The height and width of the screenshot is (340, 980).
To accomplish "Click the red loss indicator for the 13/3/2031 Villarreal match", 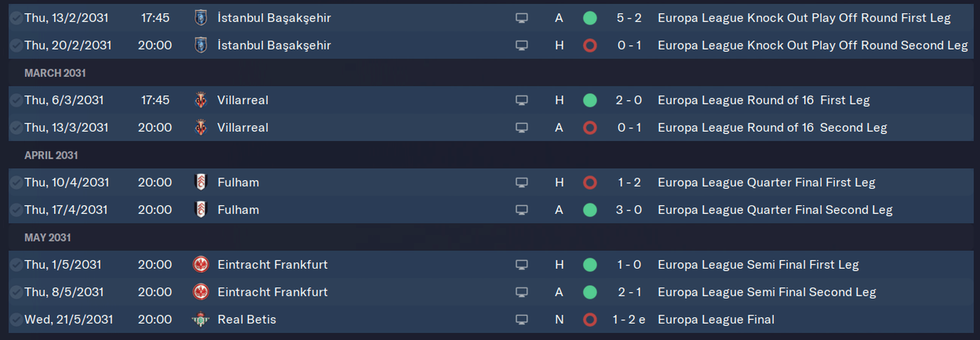I will tap(590, 128).
